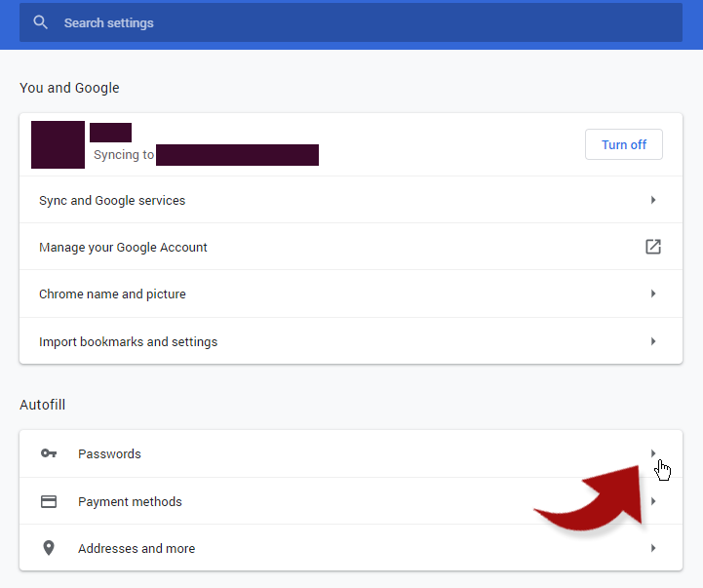Screen dimensions: 703x588
Task: Open Manage your Google Account
Action: coord(351,247)
